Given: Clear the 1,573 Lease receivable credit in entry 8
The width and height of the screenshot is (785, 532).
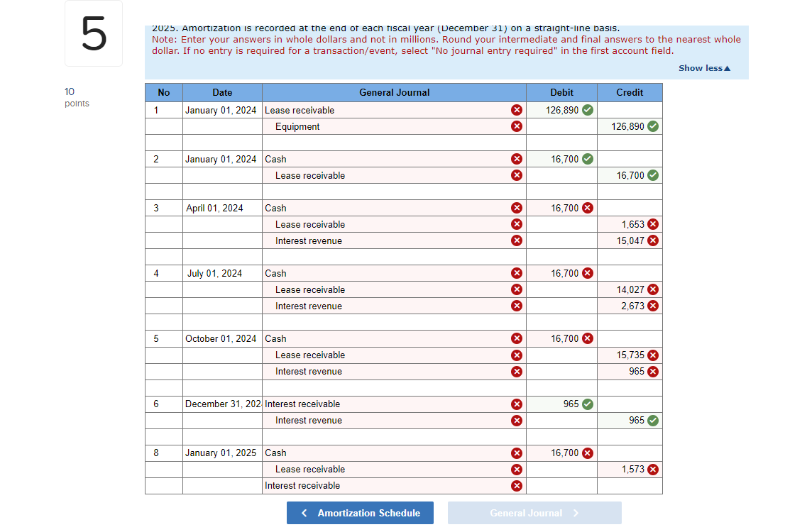Looking at the screenshot, I should pos(652,469).
